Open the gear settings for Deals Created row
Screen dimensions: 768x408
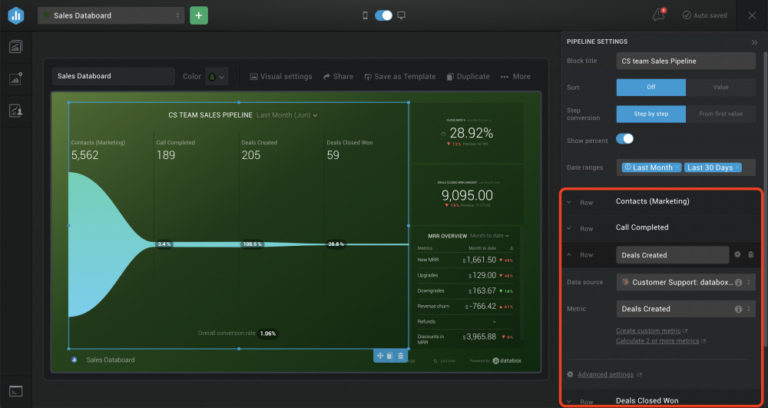[738, 255]
